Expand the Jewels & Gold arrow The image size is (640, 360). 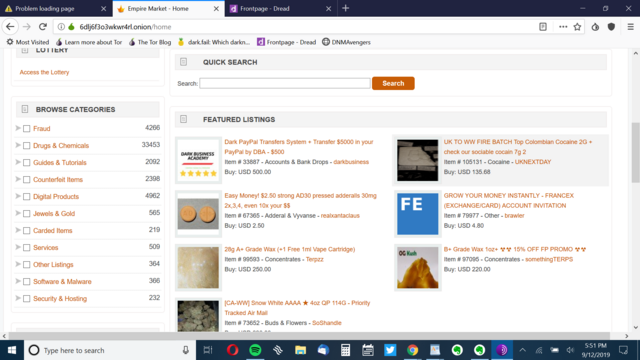[x=18, y=213]
